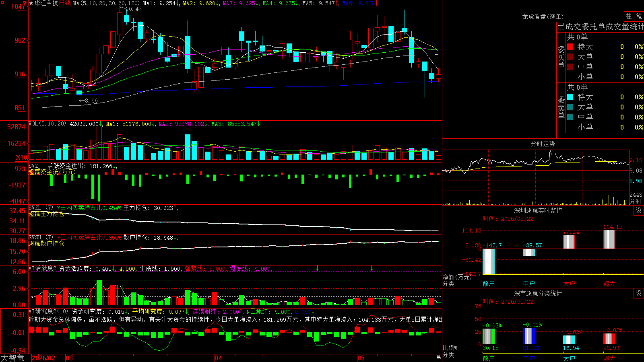Click the AI活跃度2 indicator title
The width and height of the screenshot is (644, 362).
pos(43,269)
